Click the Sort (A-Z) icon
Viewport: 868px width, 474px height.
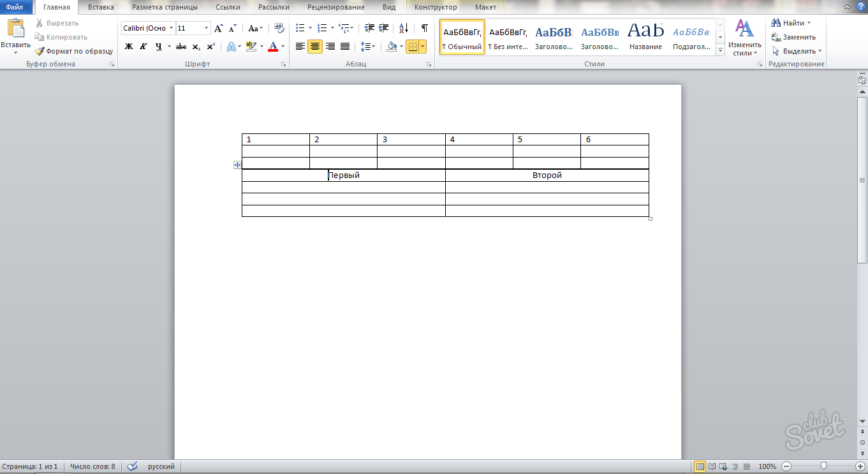pyautogui.click(x=403, y=28)
